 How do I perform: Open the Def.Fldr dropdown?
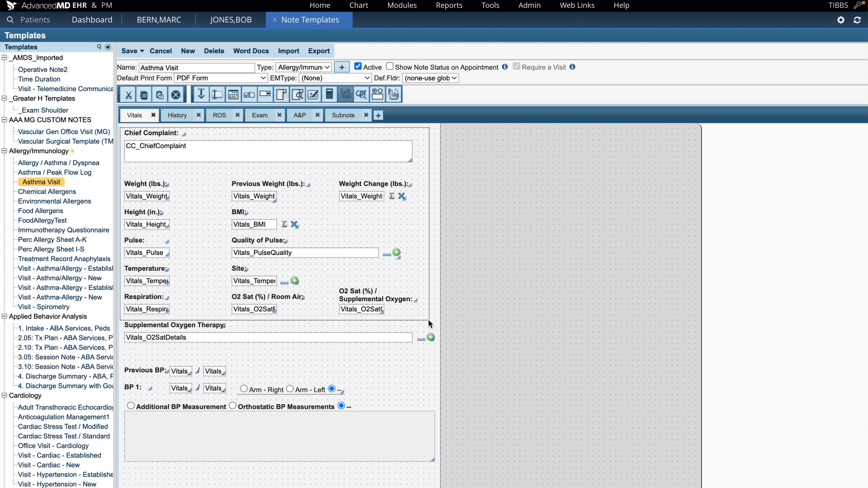click(430, 78)
